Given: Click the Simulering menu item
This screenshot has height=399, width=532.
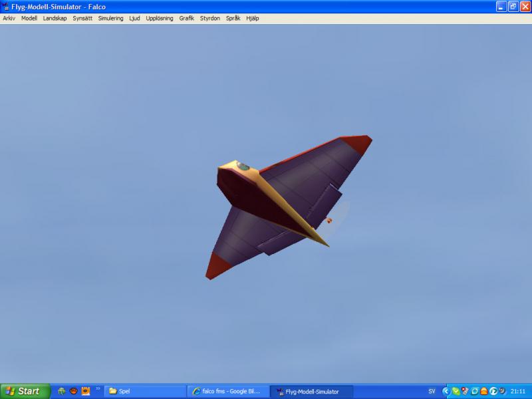Looking at the screenshot, I should (110, 19).
